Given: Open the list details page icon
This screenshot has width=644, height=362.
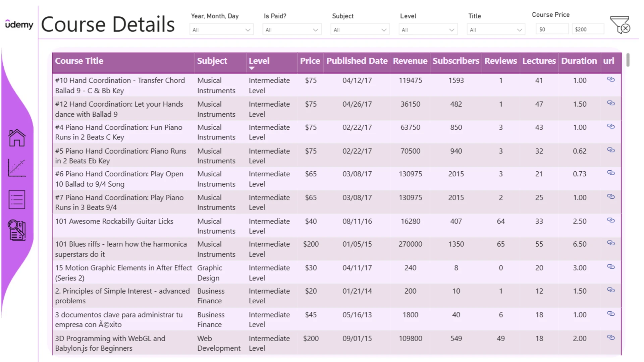Looking at the screenshot, I should (x=17, y=200).
